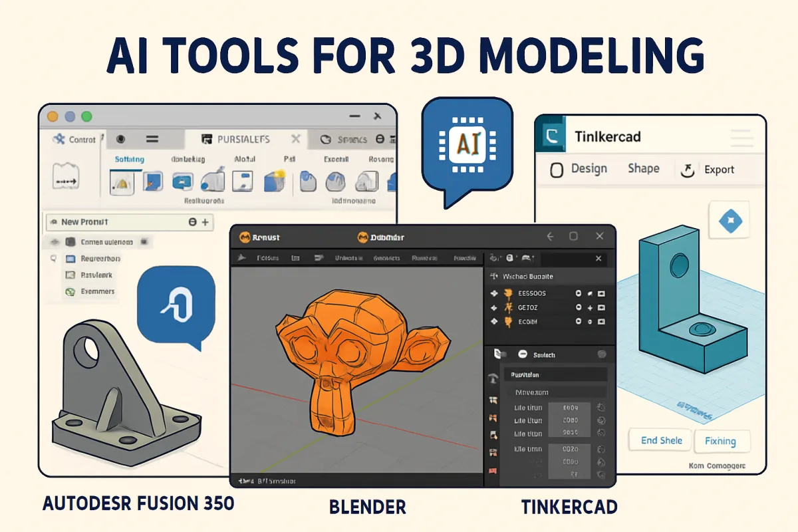This screenshot has width=798, height=532.
Task: Click the blue box tool with yellow spark
Action: [275, 181]
